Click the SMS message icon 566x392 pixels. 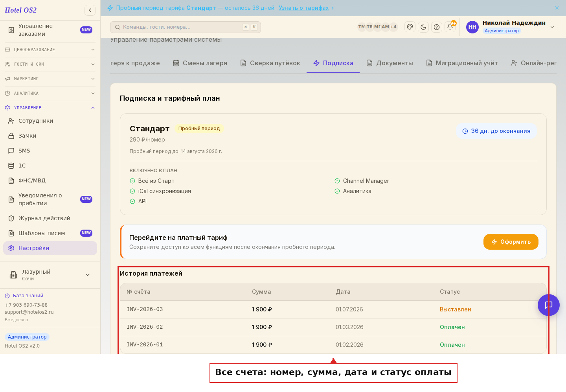click(x=11, y=151)
